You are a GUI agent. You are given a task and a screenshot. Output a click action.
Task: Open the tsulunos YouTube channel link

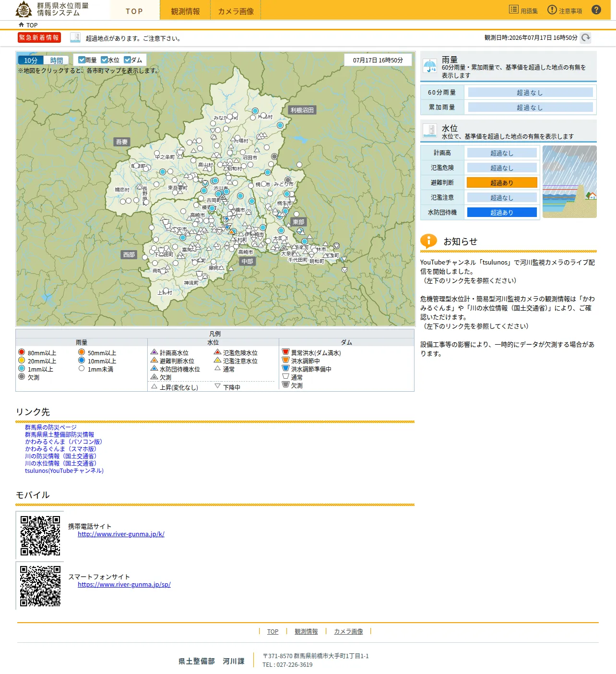(64, 470)
